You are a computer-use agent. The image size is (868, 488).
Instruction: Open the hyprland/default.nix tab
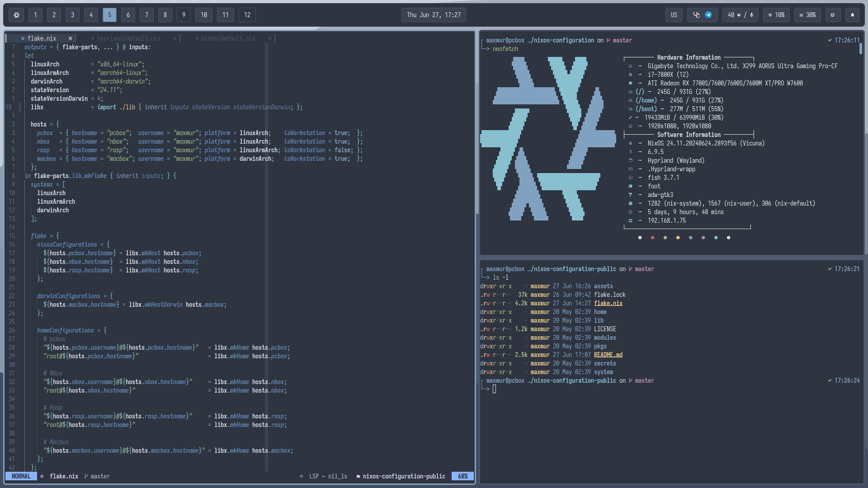(128, 38)
